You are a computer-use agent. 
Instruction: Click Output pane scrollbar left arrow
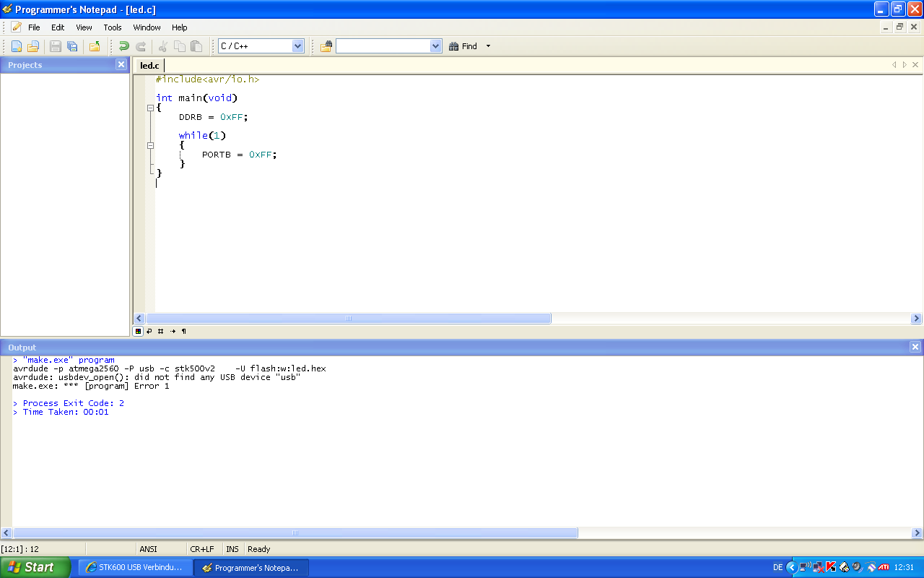tap(6, 532)
